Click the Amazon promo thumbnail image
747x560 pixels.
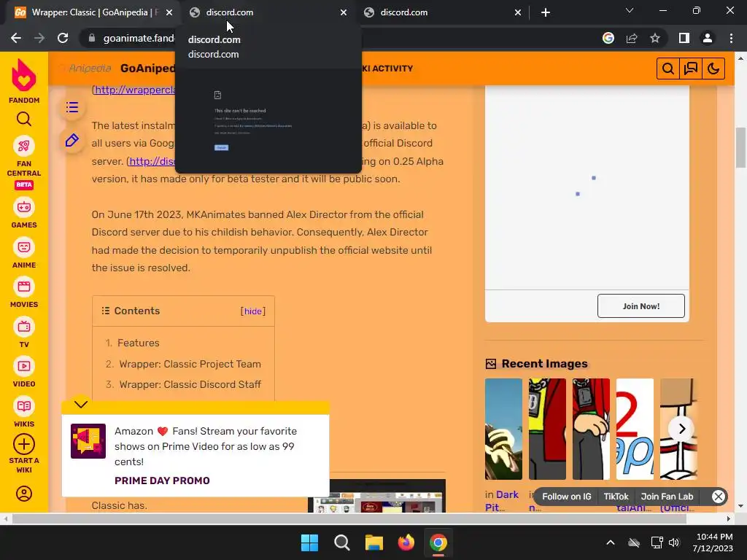pos(88,441)
